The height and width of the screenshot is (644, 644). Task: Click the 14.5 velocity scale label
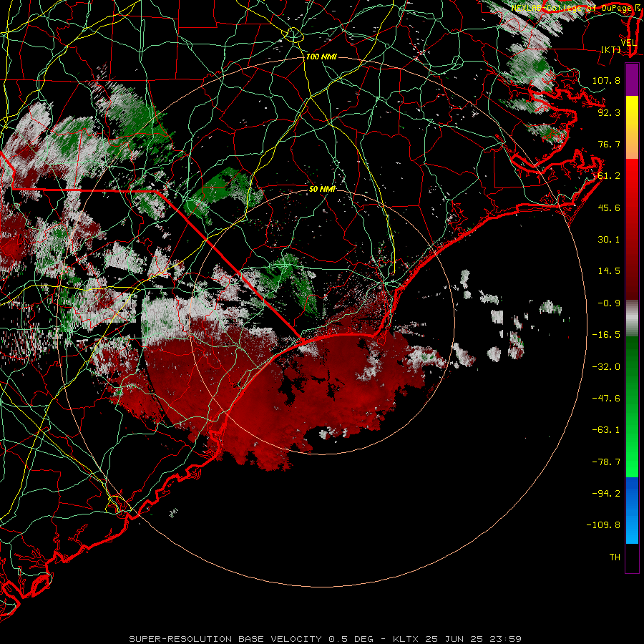point(609,271)
